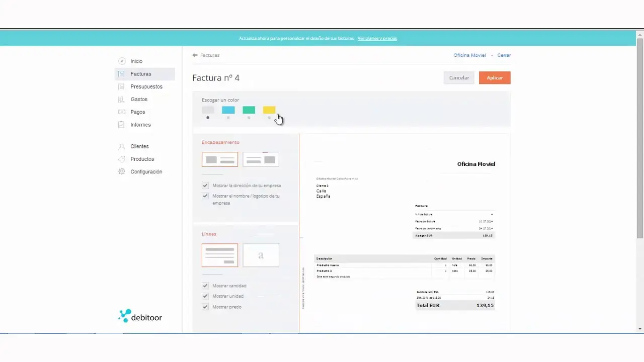Click the Pagos sidebar icon
The width and height of the screenshot is (644, 362).
[121, 112]
